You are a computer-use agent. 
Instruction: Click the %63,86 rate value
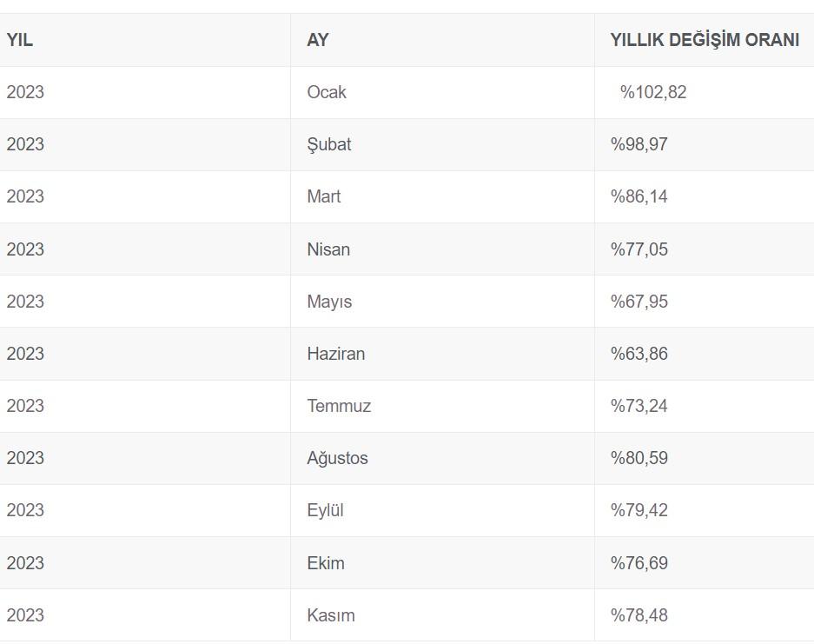coord(639,354)
